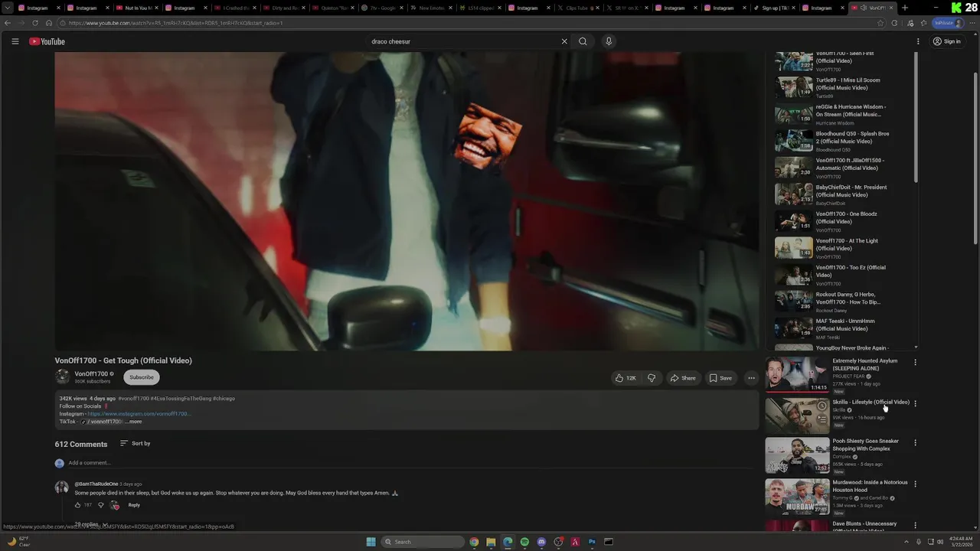Sign in to YouTube
Viewport: 980px width, 551px height.
tap(947, 41)
